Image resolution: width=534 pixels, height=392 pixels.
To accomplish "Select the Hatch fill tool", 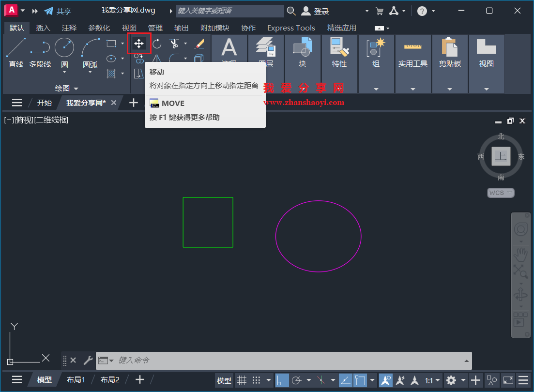I will pyautogui.click(x=111, y=74).
